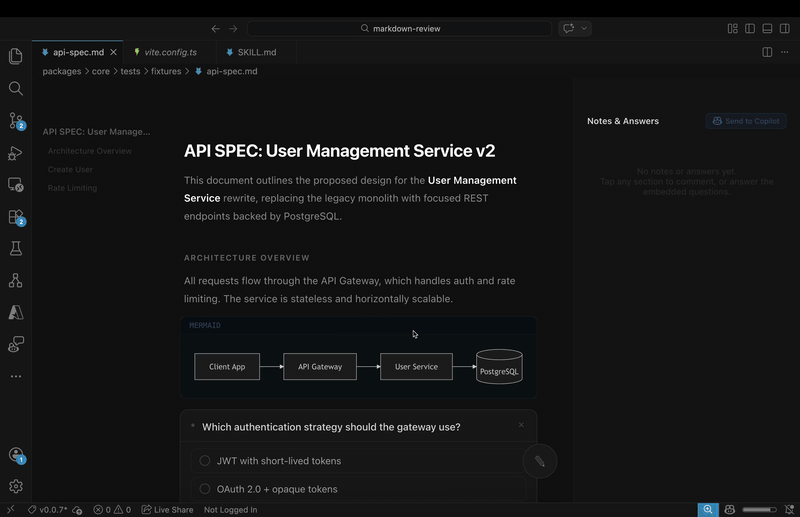Click cloud sync icon in status bar
This screenshot has height=517, width=800.
(78, 509)
